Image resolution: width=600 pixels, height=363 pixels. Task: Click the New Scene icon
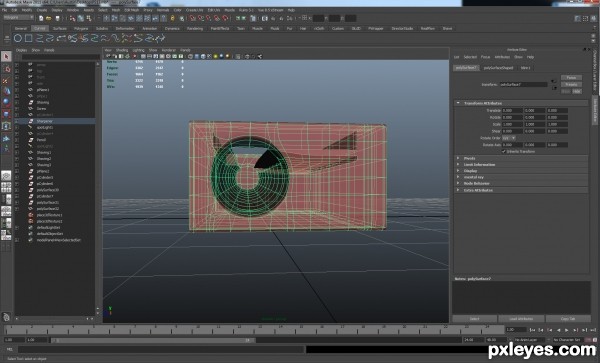41,18
